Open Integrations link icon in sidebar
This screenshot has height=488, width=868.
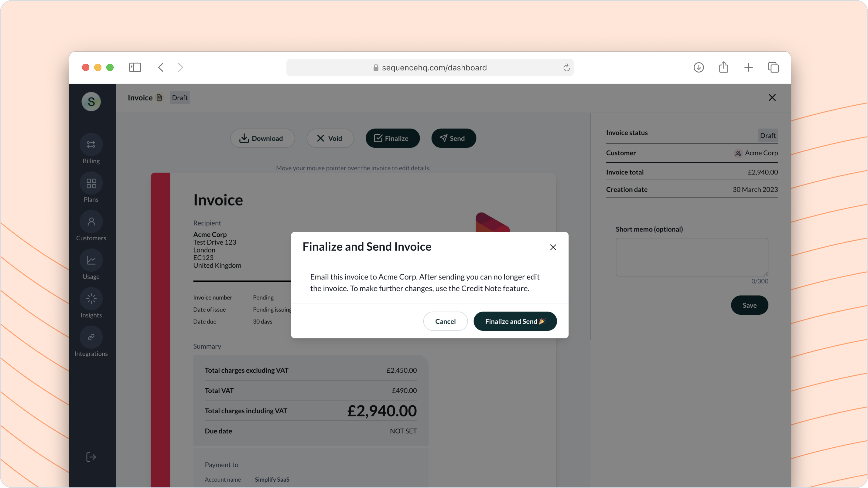pyautogui.click(x=91, y=337)
